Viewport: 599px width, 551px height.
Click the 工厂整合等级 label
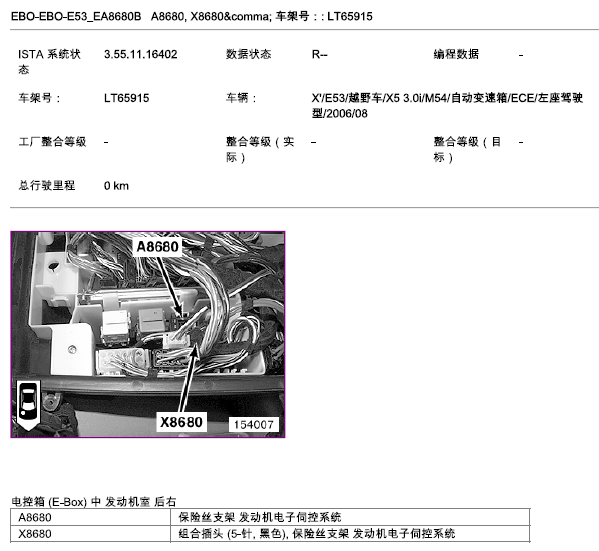pyautogui.click(x=52, y=142)
